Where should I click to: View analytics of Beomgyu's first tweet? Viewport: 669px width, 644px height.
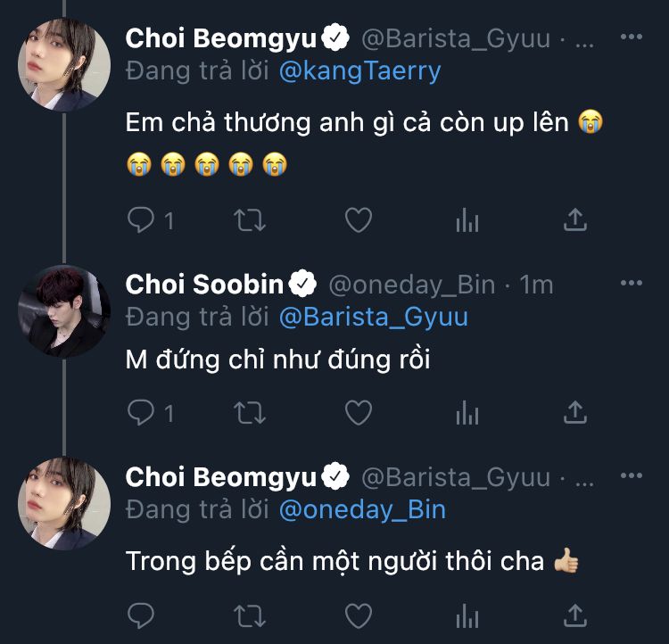click(467, 219)
